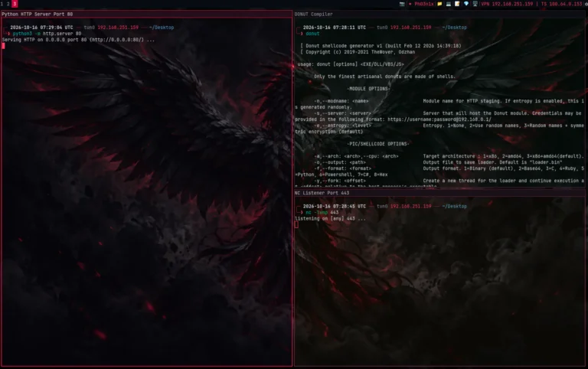Click the -f,--format: <format> option
This screenshot has width=588, height=369.
[342, 168]
